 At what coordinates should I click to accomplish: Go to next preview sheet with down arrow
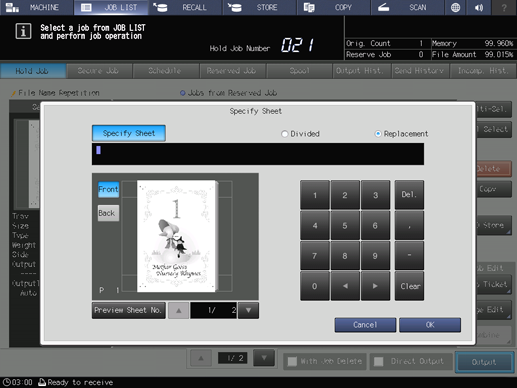coord(248,310)
